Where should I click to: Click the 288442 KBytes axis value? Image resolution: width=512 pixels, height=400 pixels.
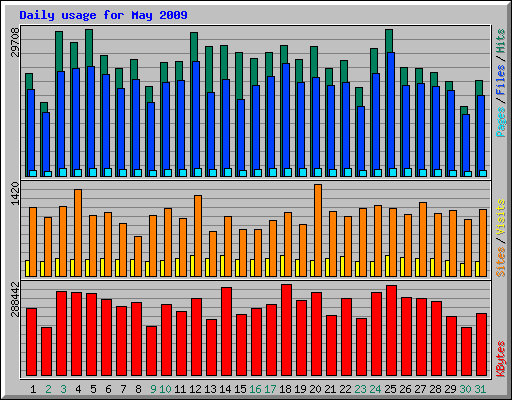(x=15, y=299)
